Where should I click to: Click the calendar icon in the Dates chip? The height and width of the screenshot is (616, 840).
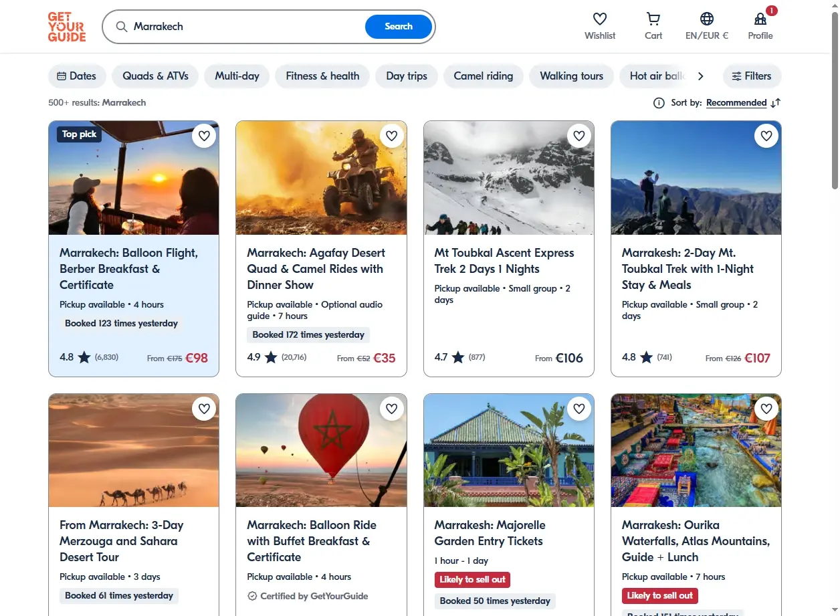[x=62, y=76]
